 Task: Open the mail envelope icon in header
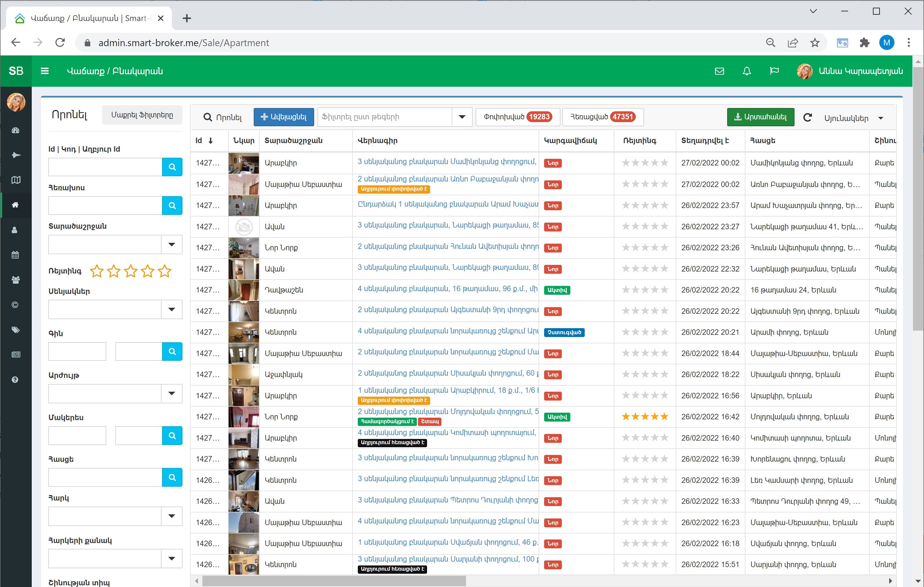719,71
